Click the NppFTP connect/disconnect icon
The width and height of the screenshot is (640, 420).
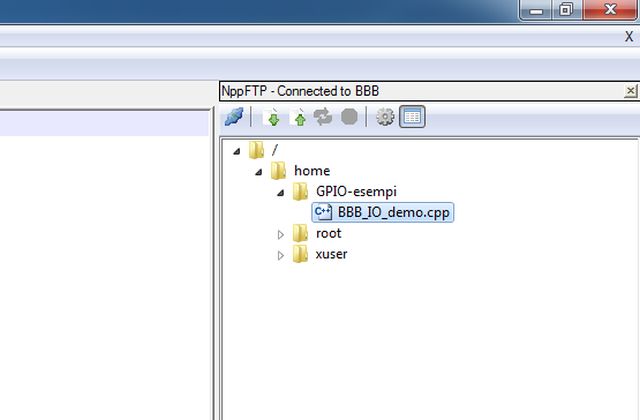234,117
